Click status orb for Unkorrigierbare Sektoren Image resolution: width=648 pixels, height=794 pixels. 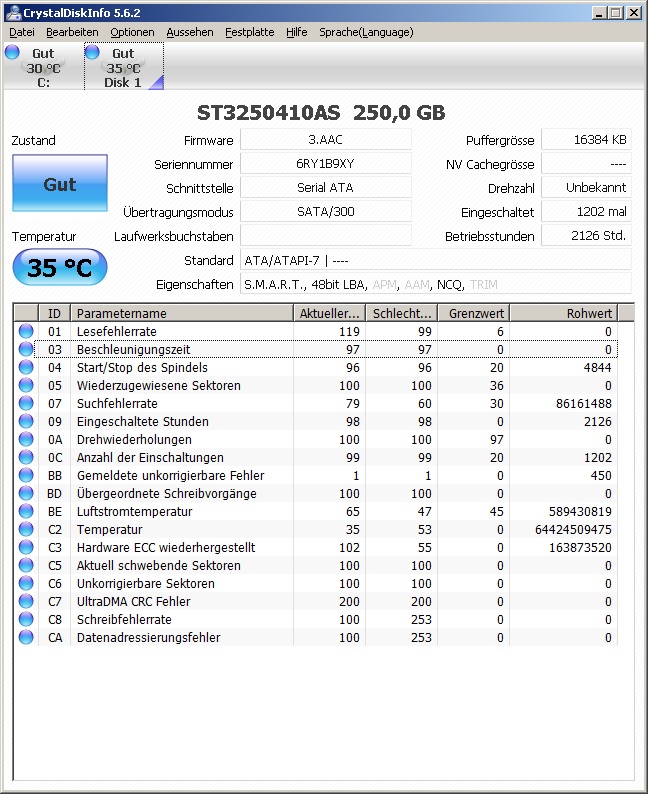(x=26, y=583)
